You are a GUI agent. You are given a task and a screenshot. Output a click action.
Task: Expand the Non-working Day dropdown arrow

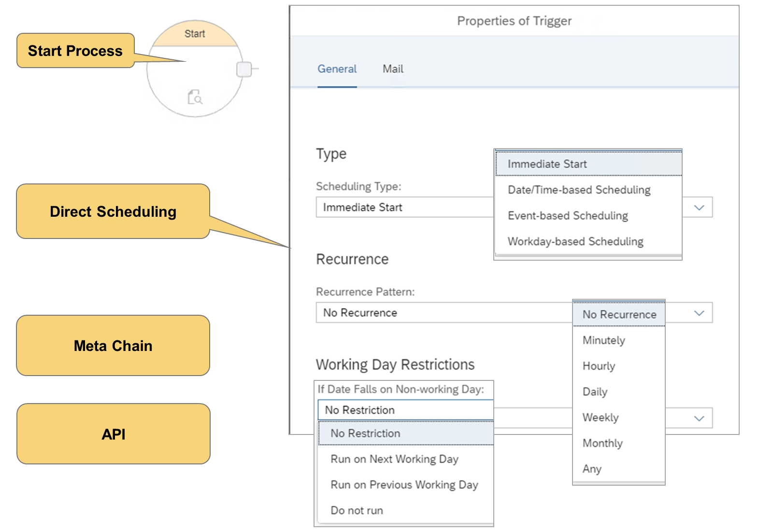(x=699, y=418)
